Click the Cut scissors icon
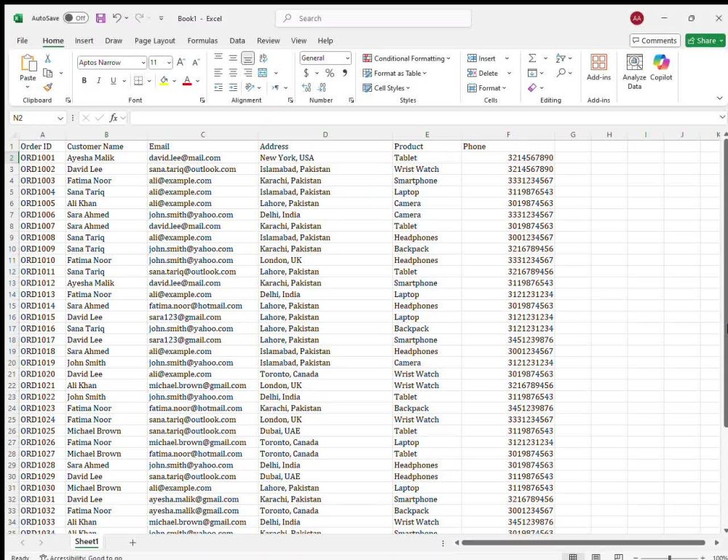Image resolution: width=728 pixels, height=560 pixels. coord(47,58)
